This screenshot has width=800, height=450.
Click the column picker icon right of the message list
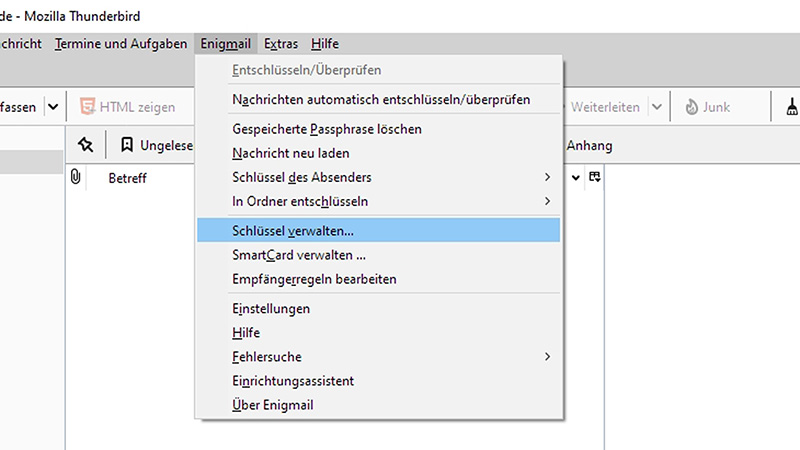click(x=595, y=177)
